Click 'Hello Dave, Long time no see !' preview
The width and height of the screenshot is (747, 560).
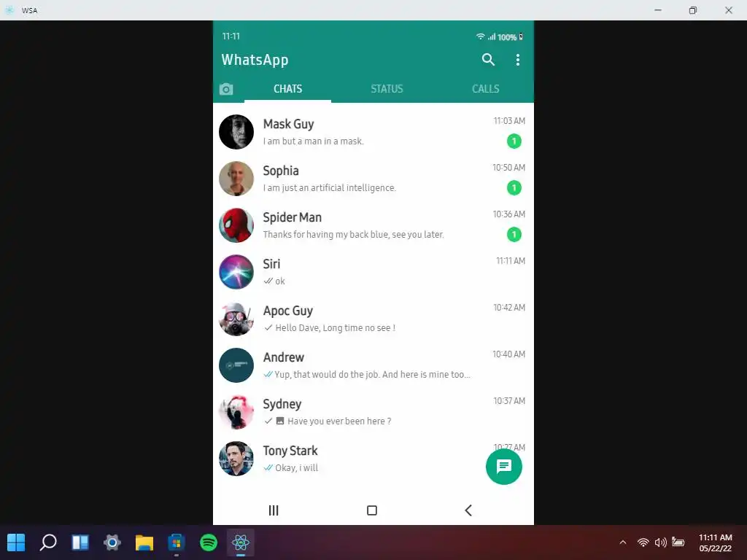336,327
